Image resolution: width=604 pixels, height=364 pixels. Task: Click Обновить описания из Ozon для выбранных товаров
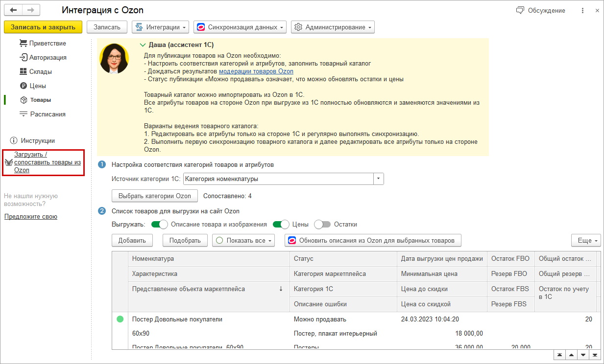[373, 240]
